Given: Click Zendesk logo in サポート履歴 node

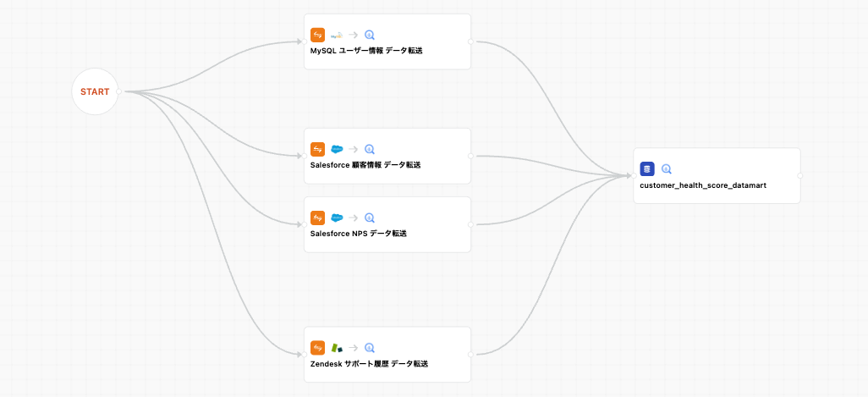Looking at the screenshot, I should [337, 348].
